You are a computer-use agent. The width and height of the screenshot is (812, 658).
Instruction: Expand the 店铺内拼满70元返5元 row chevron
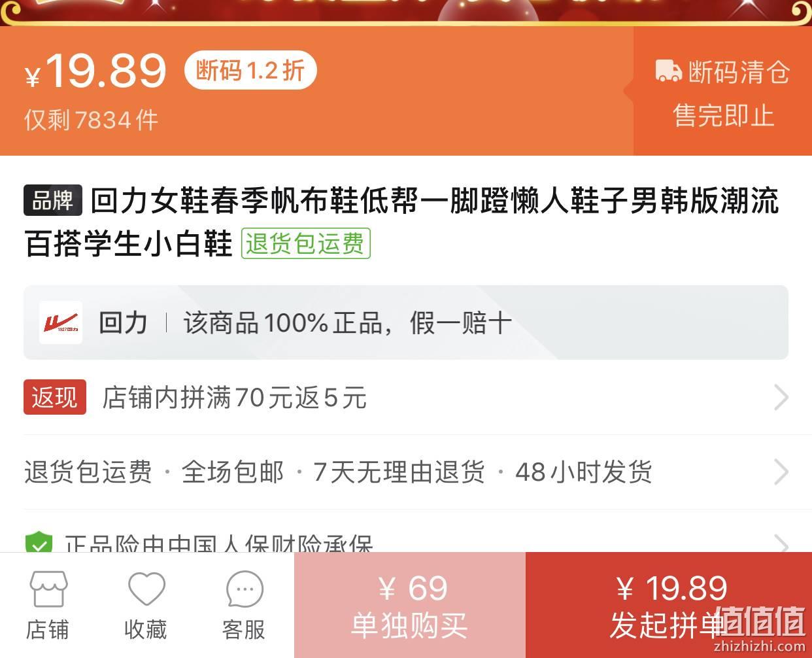pos(781,397)
